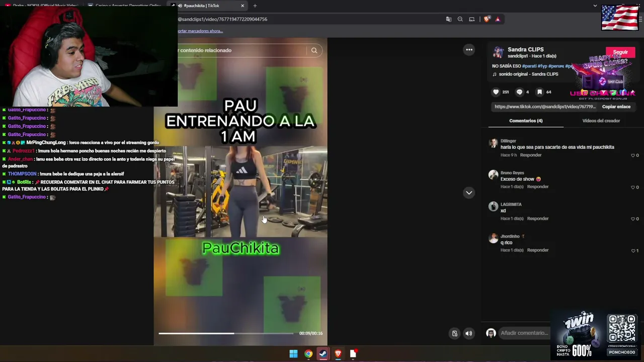Click the cast screen icon in address bar
The height and width of the screenshot is (362, 644).
(x=471, y=19)
